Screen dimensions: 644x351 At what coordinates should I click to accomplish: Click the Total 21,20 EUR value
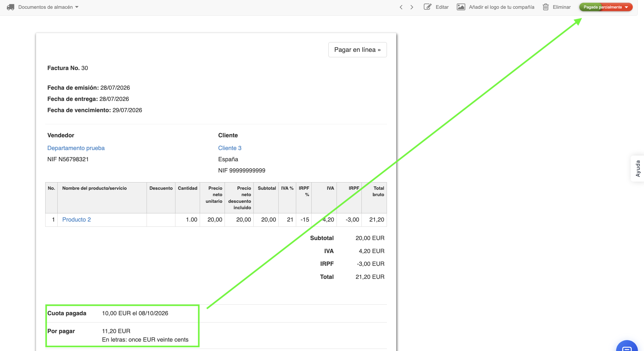(x=370, y=277)
